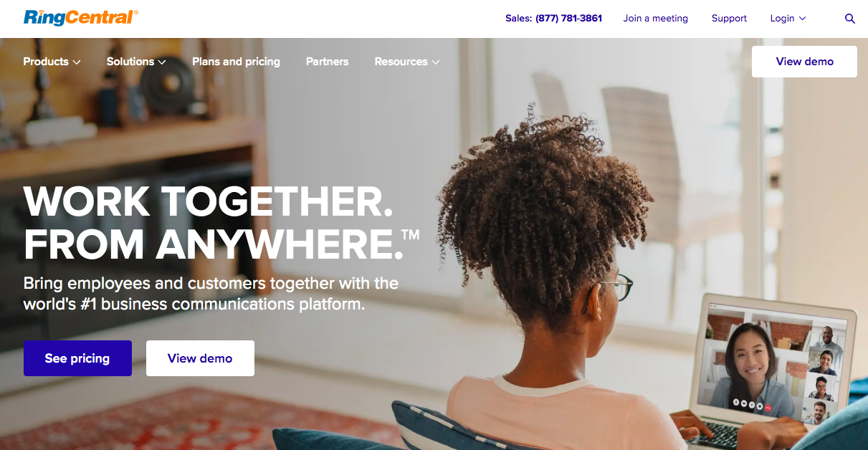Image resolution: width=868 pixels, height=450 pixels.
Task: Click the See pricing button
Action: (77, 358)
